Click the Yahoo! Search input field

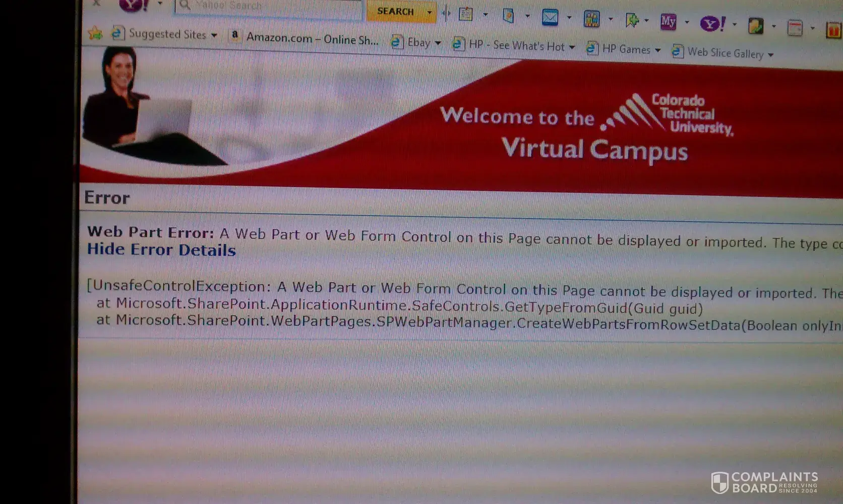tap(268, 8)
